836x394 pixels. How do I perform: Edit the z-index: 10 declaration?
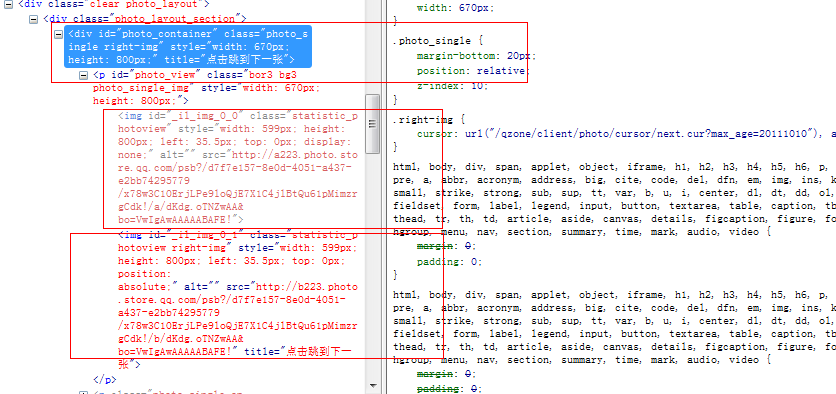click(453, 85)
